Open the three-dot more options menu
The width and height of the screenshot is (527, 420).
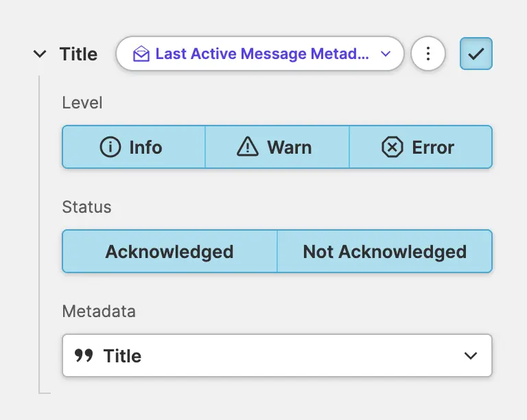coord(428,54)
